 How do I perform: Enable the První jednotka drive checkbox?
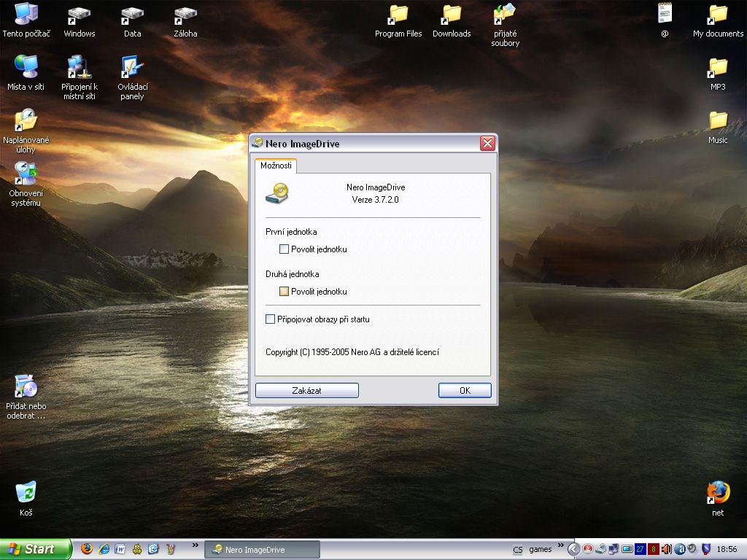(285, 249)
